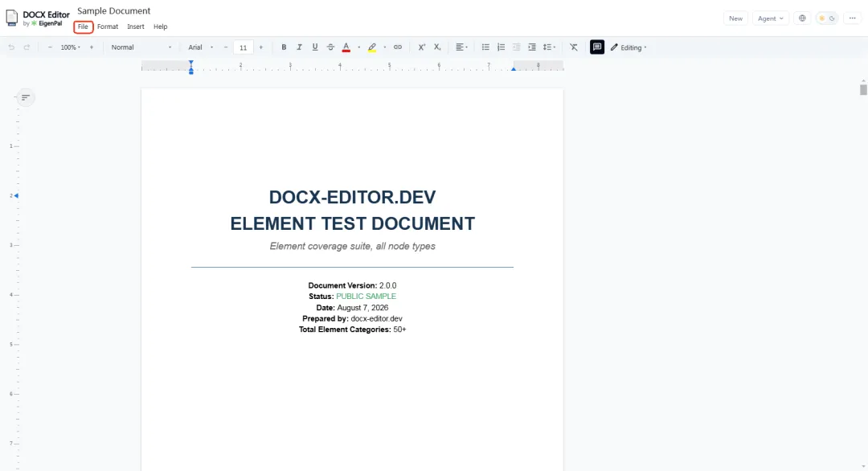This screenshot has width=868, height=471.
Task: Open the Editing mode dropdown
Action: (x=628, y=47)
